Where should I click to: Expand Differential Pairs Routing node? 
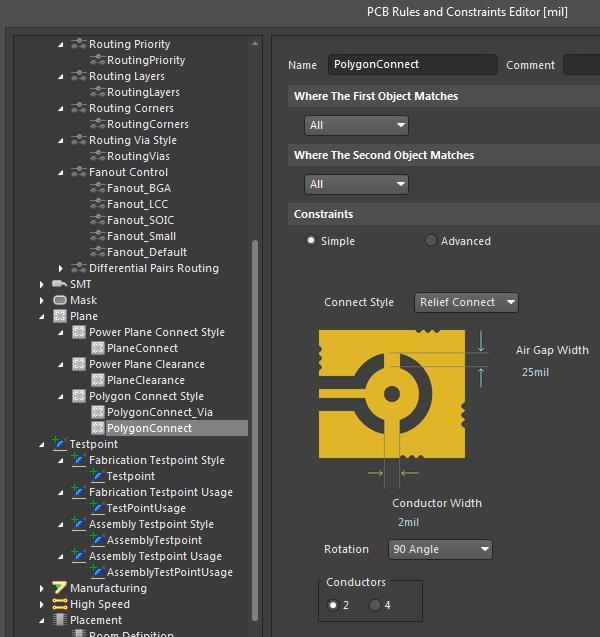click(x=60, y=268)
